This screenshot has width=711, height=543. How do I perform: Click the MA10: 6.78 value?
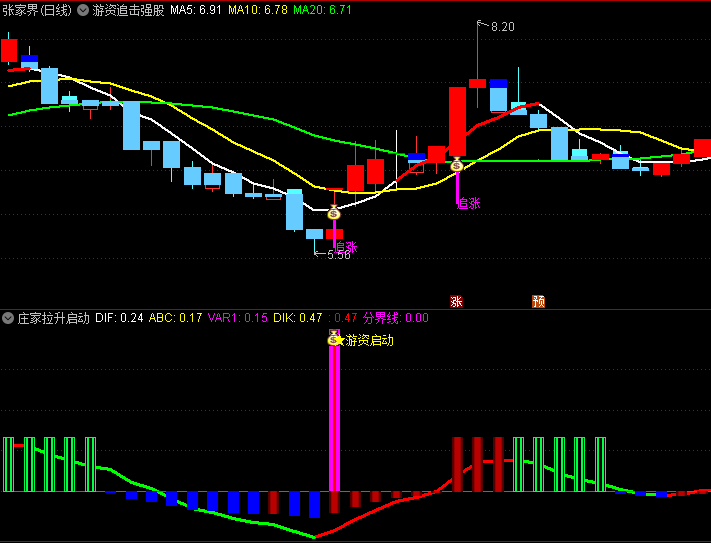pyautogui.click(x=258, y=10)
